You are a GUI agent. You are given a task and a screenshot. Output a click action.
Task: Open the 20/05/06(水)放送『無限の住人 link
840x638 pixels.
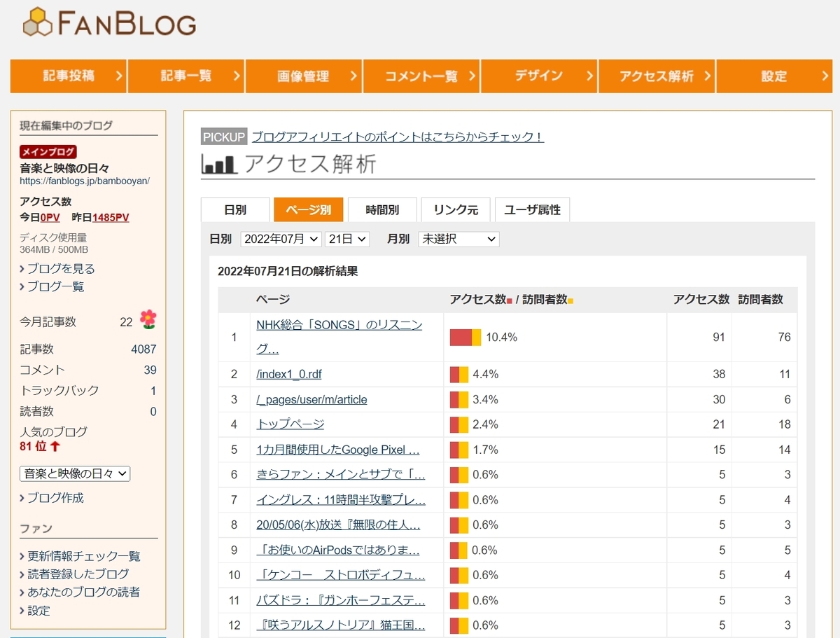[x=338, y=525]
